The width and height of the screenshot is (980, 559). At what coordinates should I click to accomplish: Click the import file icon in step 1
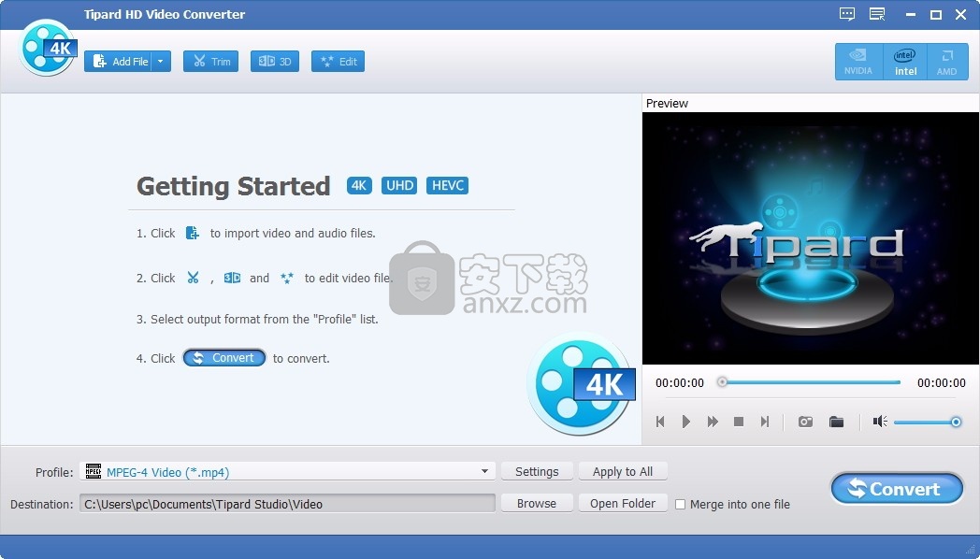coord(193,233)
